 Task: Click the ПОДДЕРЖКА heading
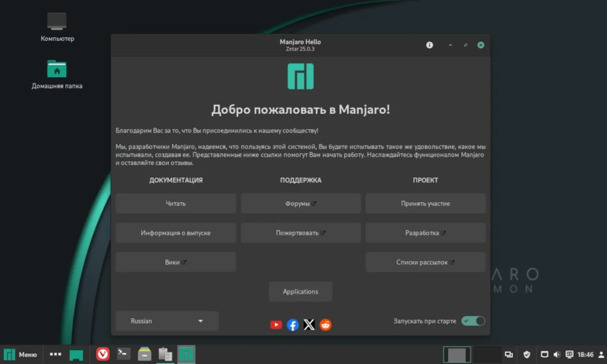coord(301,180)
